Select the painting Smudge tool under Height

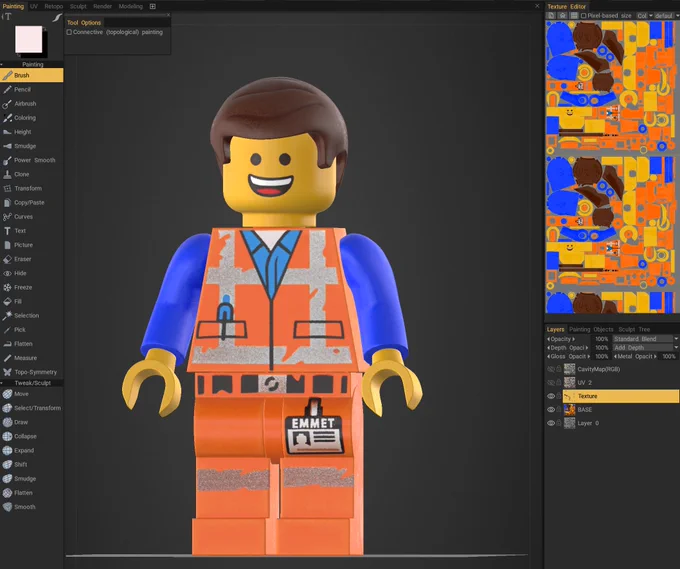coord(31,146)
